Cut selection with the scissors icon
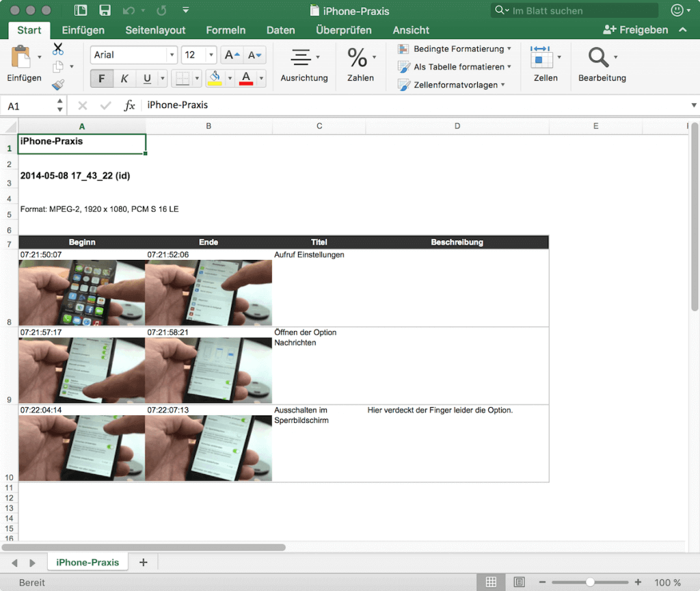This screenshot has width=700, height=591. [x=58, y=49]
